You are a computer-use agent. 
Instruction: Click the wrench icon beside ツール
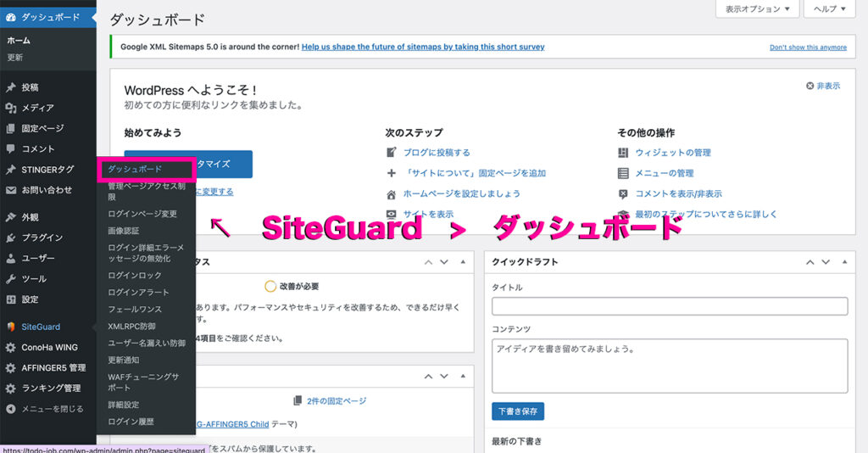(10, 278)
